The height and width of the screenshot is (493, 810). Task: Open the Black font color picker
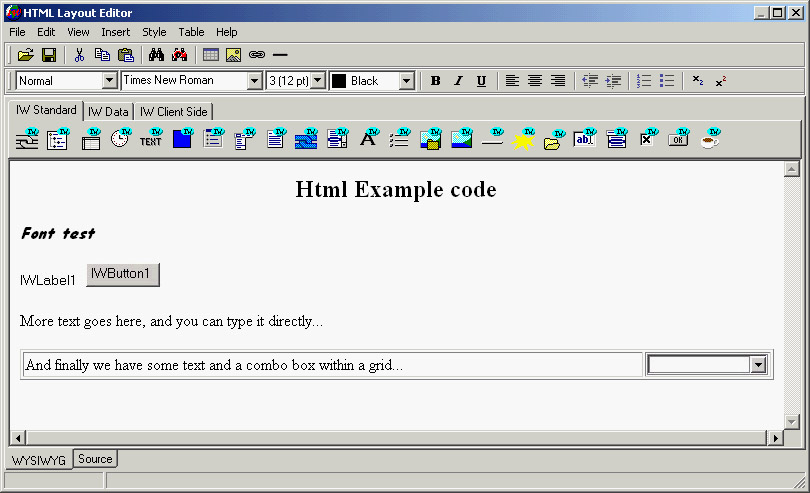tap(406, 81)
